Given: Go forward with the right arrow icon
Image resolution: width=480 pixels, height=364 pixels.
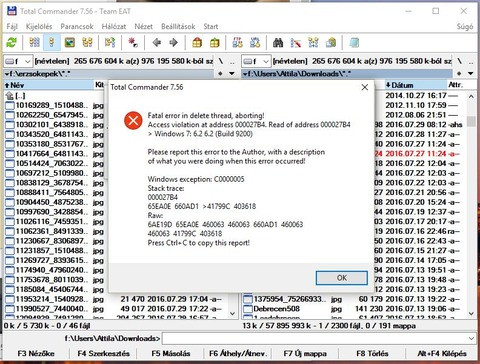Looking at the screenshot, I should (x=174, y=43).
